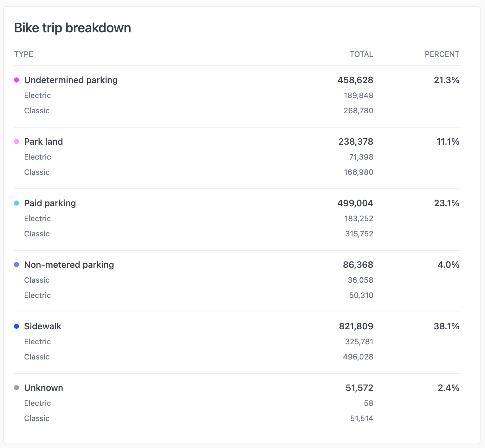The image size is (485, 448).
Task: Click the teal dot beside Paid parking
Action: point(16,203)
